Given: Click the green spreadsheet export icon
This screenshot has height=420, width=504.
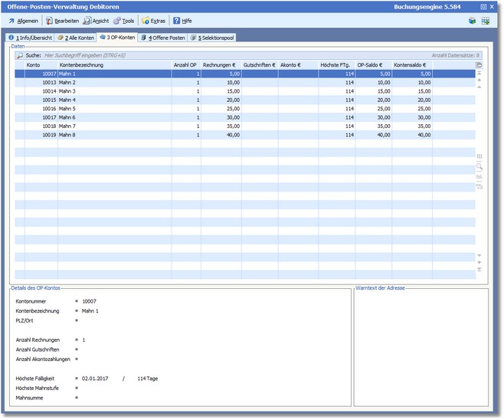Looking at the screenshot, I should click(x=486, y=21).
